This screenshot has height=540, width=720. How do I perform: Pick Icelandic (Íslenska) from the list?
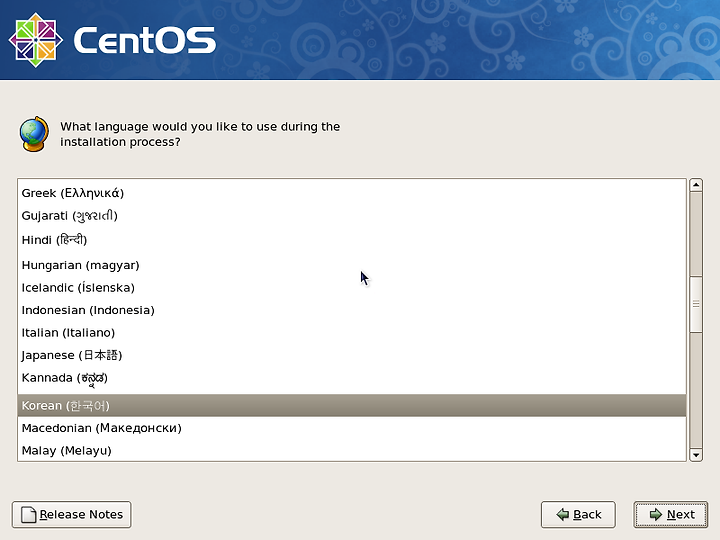[352, 287]
